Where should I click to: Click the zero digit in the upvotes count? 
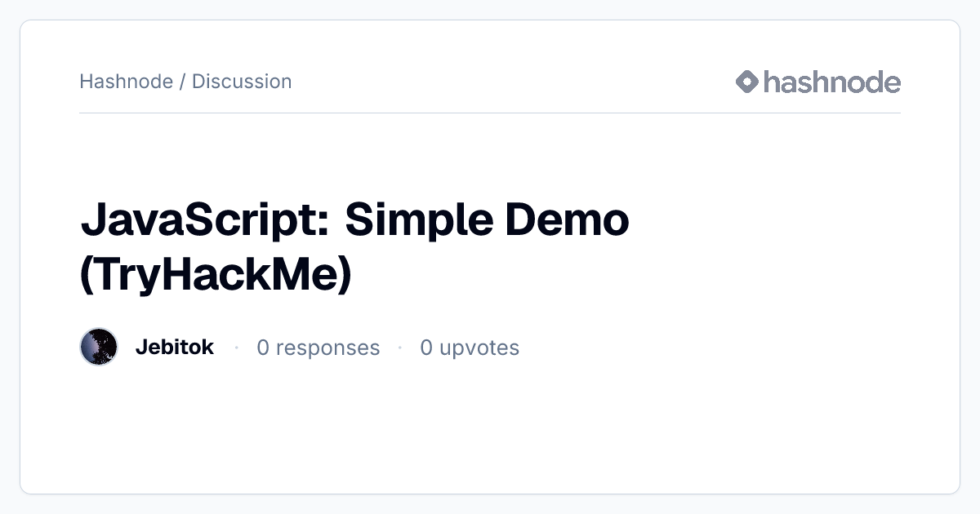(426, 348)
